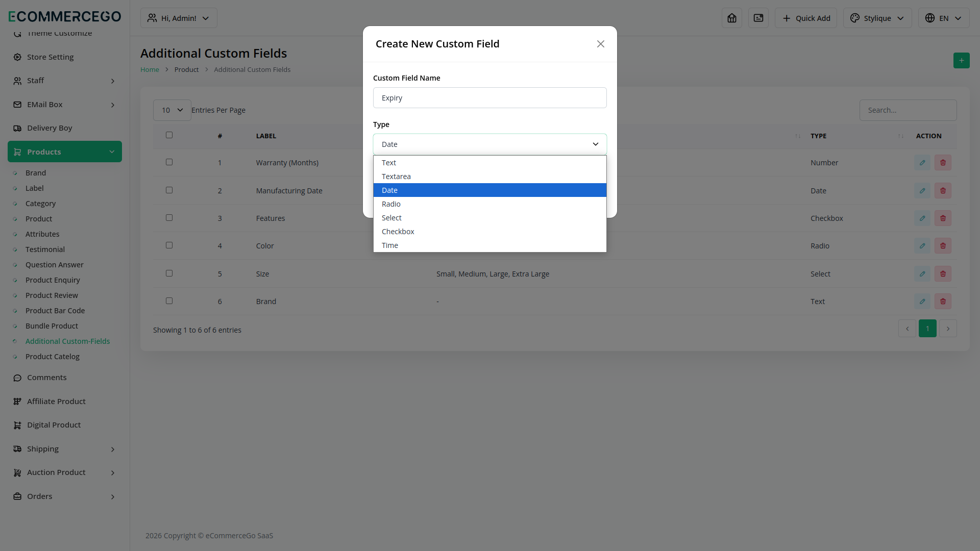Open the POS card icon in header

pos(758,18)
